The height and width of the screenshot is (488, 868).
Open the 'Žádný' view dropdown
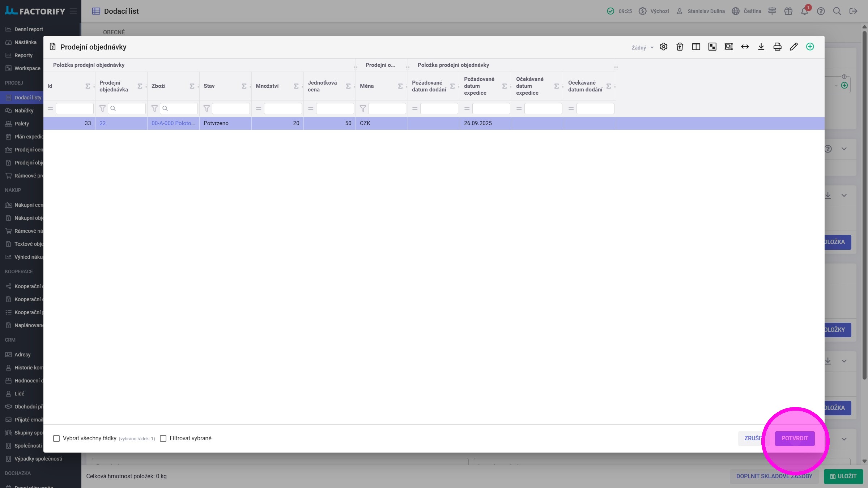pos(642,48)
